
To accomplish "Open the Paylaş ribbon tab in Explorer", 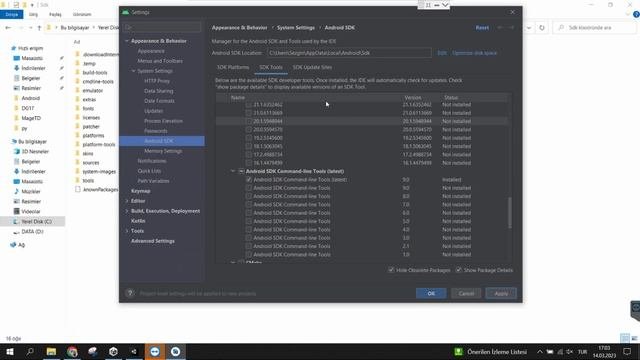I will (55, 14).
